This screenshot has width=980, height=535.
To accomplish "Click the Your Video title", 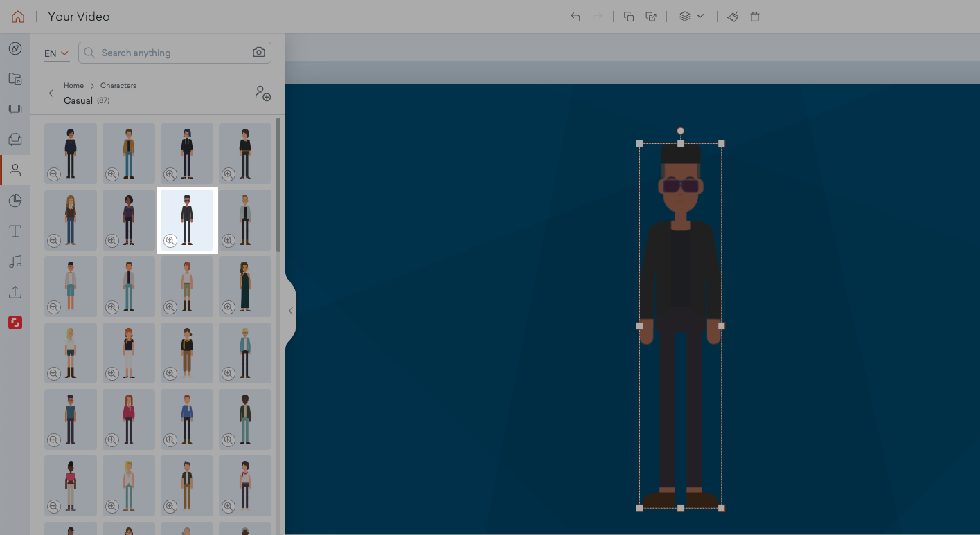I will coord(79,17).
